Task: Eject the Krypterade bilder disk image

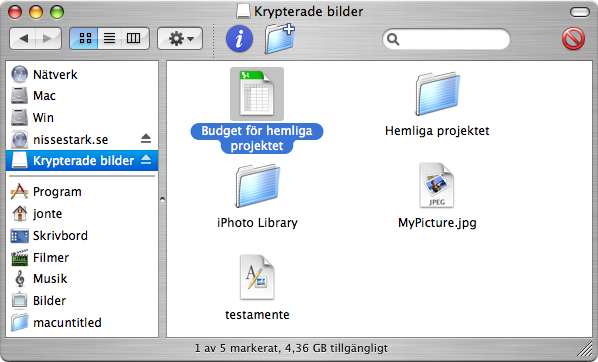Action: coord(146,160)
